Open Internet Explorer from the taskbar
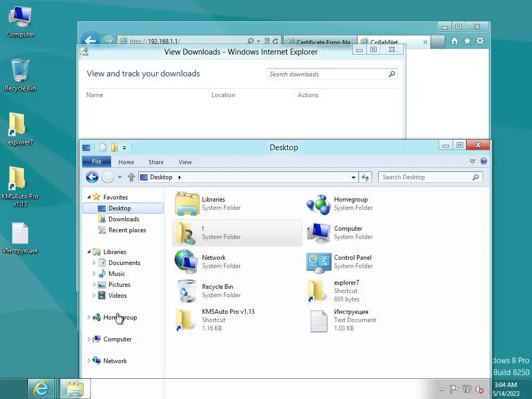Image resolution: width=532 pixels, height=399 pixels. click(41, 389)
